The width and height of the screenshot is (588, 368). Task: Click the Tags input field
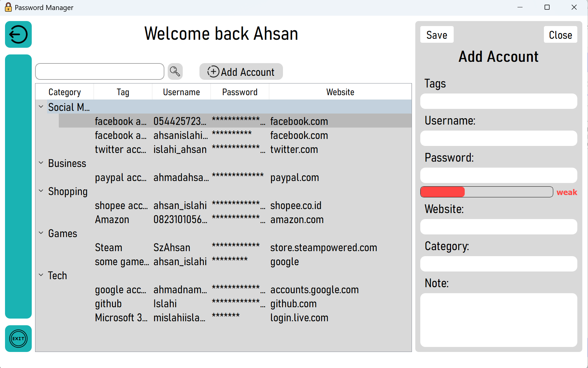click(498, 101)
